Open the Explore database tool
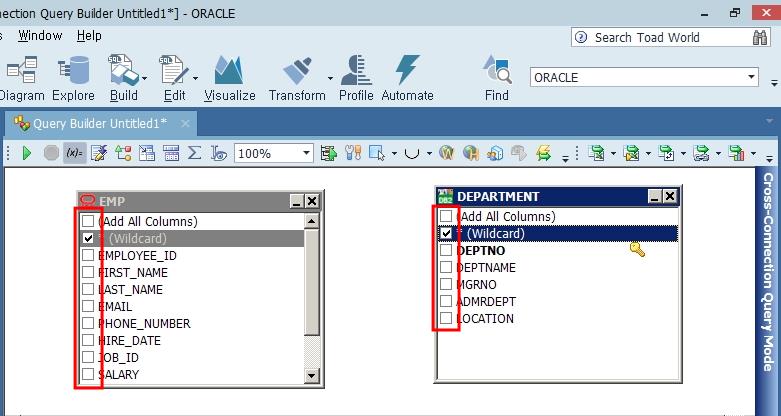Viewport: 781px width, 416px height. point(73,78)
